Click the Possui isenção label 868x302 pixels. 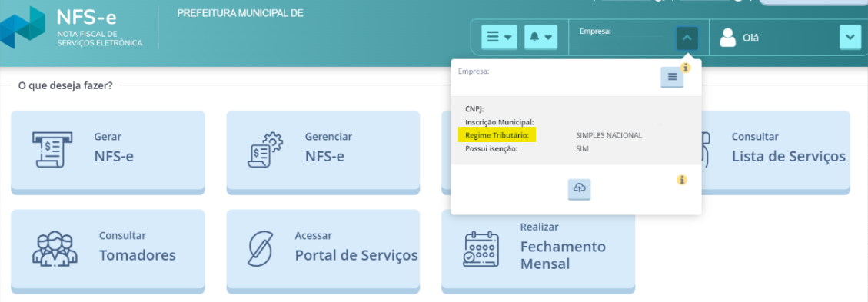[491, 149]
